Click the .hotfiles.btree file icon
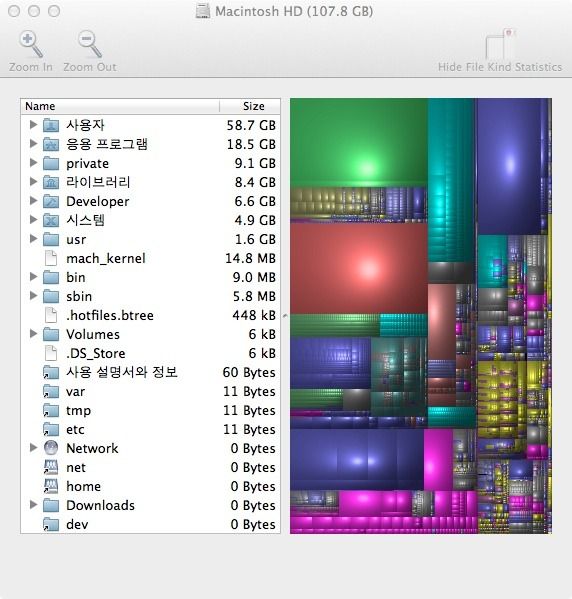 click(51, 315)
